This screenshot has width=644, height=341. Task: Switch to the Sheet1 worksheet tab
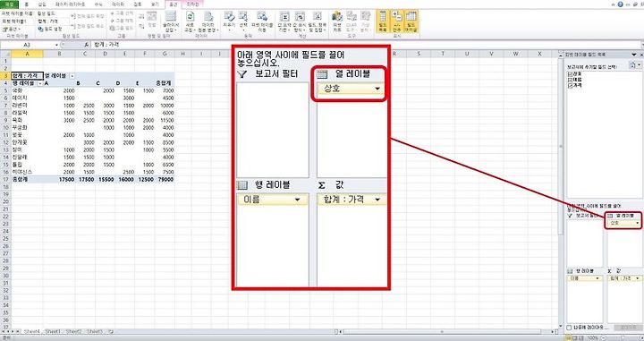[x=53, y=331]
